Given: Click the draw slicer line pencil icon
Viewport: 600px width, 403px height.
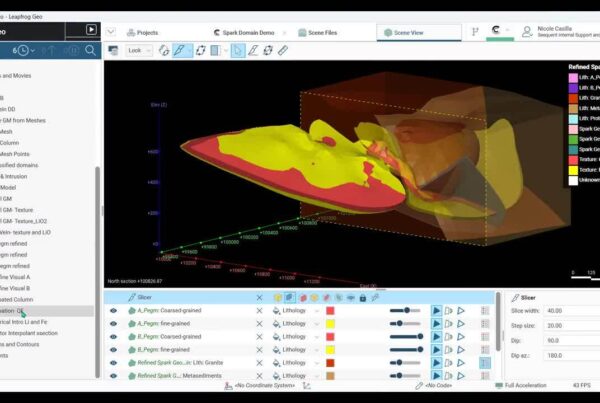Looking at the screenshot, I should [253, 50].
